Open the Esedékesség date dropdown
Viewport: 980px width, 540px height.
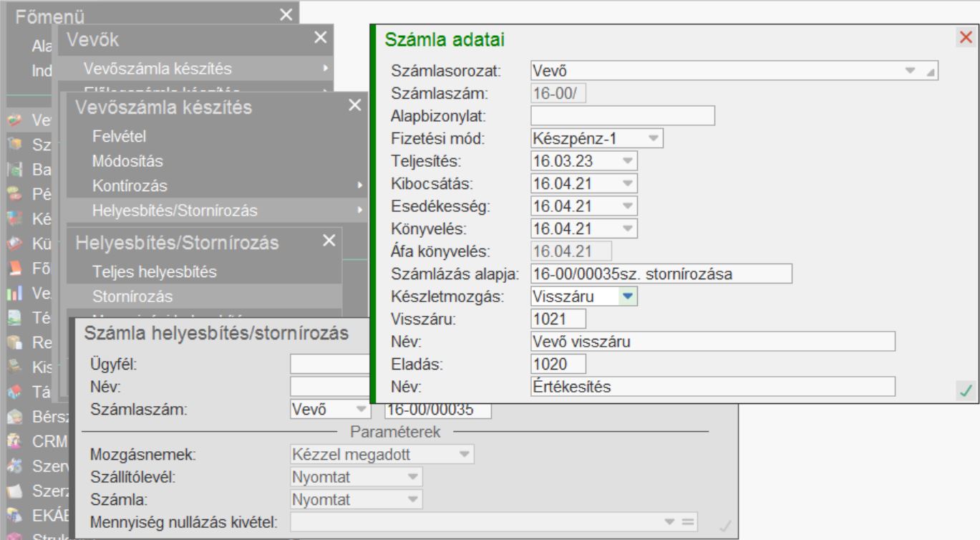point(627,206)
